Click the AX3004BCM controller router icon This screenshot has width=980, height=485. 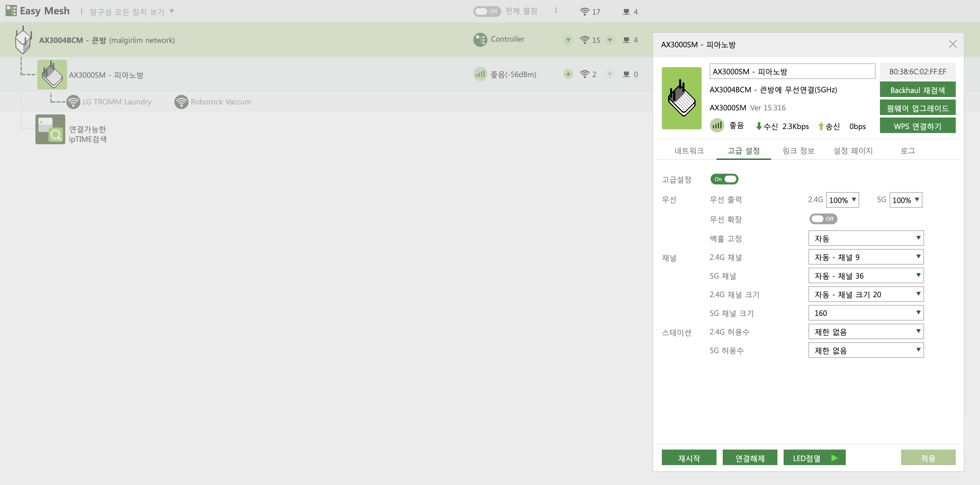(x=23, y=40)
